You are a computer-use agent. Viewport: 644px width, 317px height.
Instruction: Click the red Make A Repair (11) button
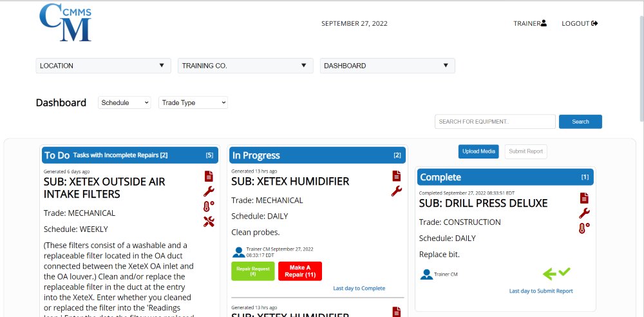(x=300, y=271)
